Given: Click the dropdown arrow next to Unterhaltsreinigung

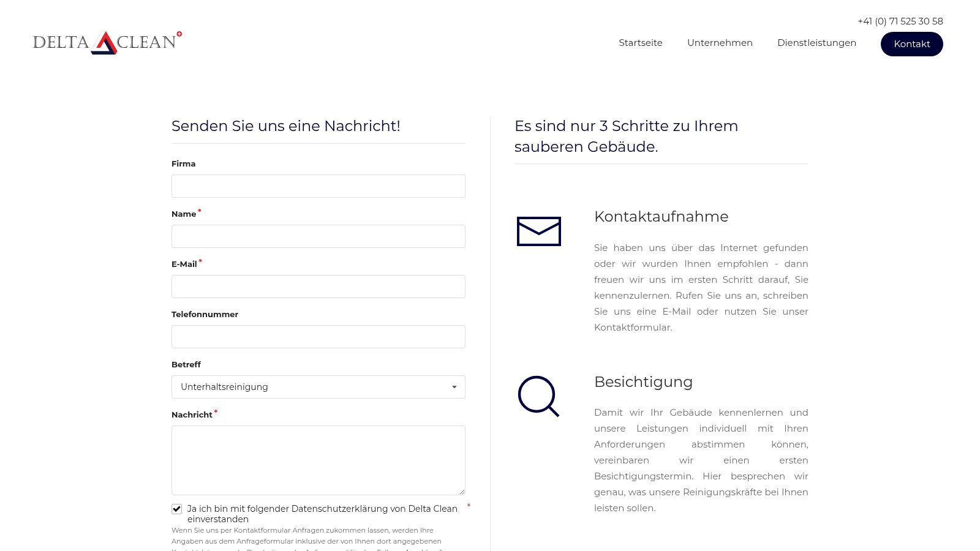Looking at the screenshot, I should click(x=454, y=387).
